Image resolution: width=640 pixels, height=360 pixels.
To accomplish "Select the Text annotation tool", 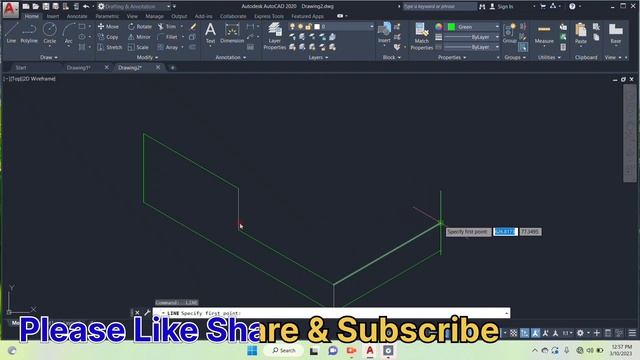I will click(210, 33).
